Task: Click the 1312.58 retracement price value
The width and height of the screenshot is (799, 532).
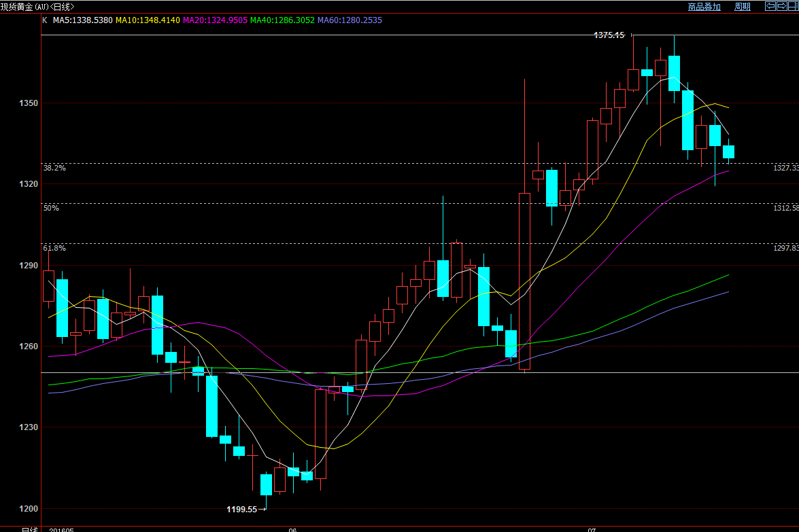Action: pos(786,208)
